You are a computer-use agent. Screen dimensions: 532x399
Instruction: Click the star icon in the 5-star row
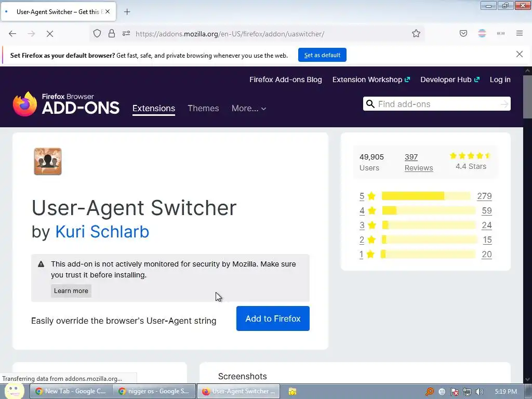[371, 196]
